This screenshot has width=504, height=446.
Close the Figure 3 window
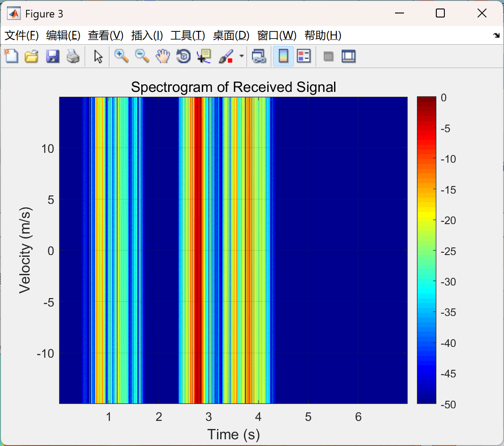pos(482,13)
